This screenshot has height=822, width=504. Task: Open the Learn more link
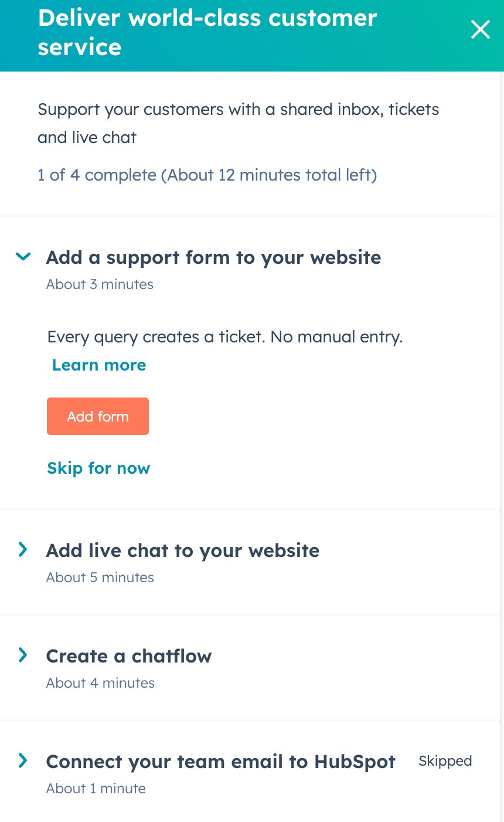coord(98,365)
